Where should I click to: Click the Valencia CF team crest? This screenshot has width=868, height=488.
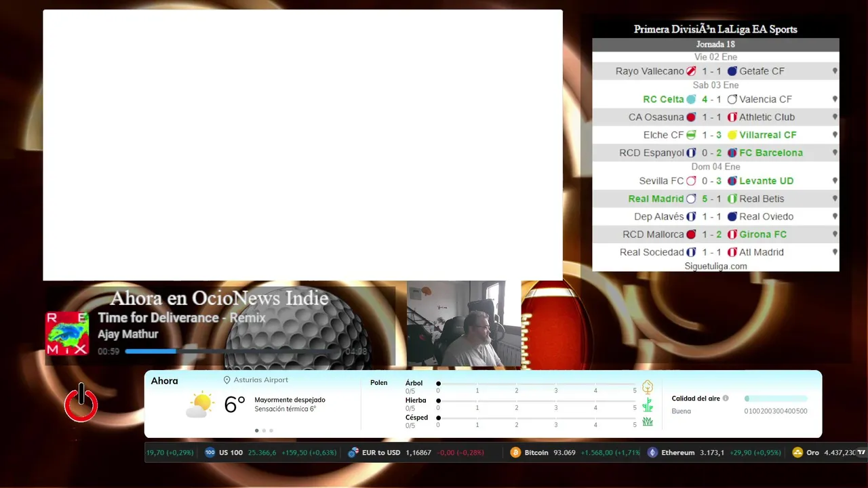point(732,99)
